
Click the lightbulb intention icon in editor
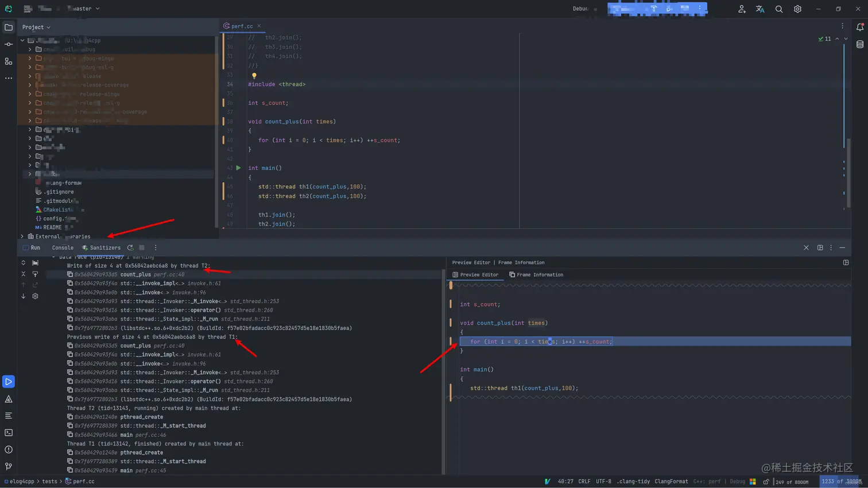coord(254,75)
